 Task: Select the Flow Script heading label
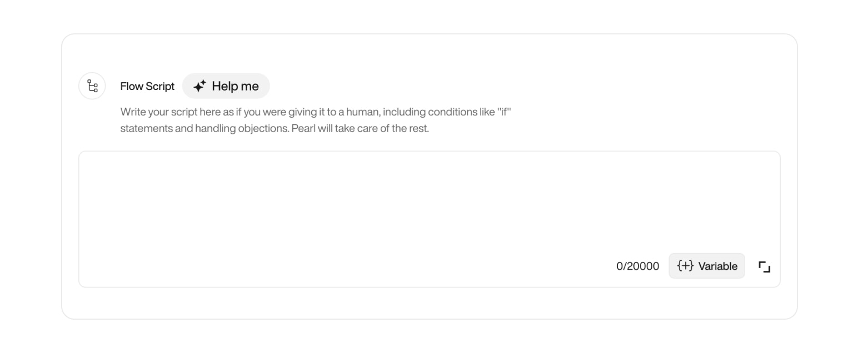[147, 86]
